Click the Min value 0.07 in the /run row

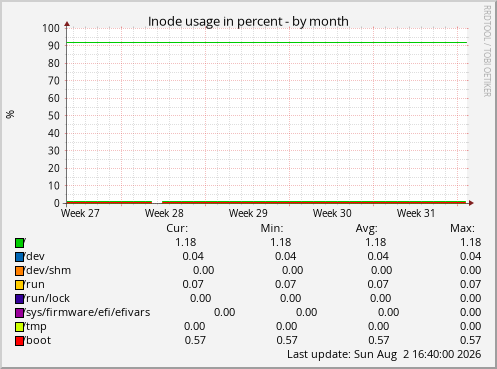(x=286, y=284)
